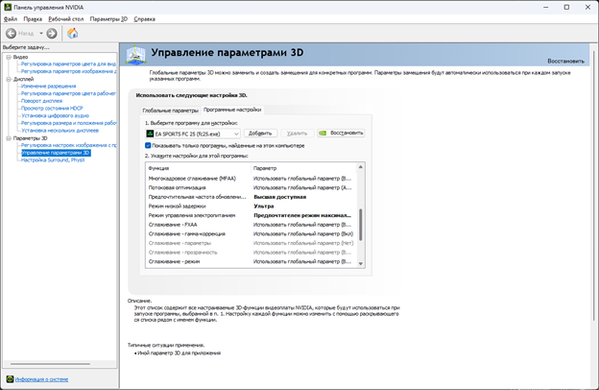Select Изменение разрешения in the task tree

coord(49,86)
